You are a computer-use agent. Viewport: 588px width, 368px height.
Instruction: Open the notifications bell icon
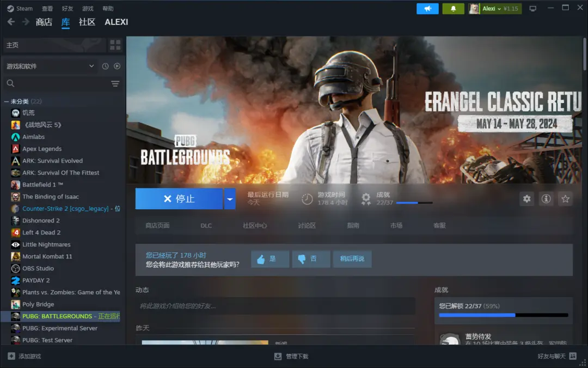point(453,9)
